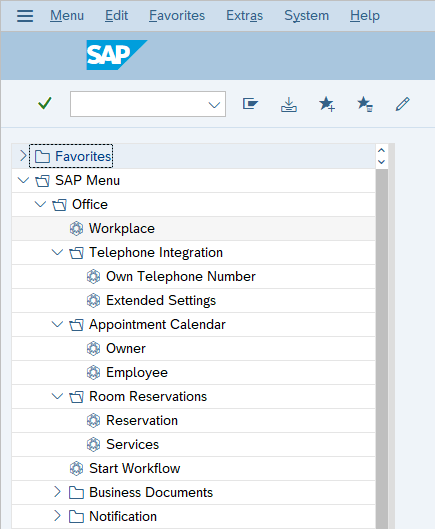Expand the Business Documents folder
The width and height of the screenshot is (435, 529).
click(x=57, y=492)
